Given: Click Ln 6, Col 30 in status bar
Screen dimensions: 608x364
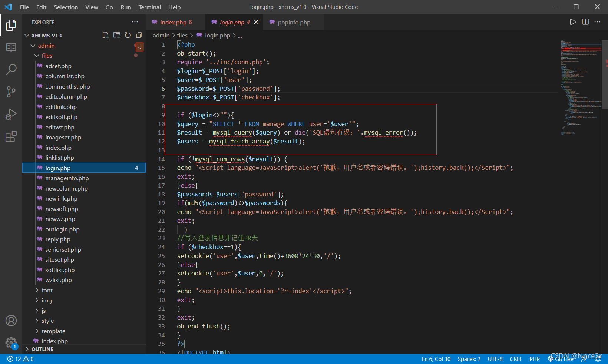Looking at the screenshot, I should pos(436,359).
